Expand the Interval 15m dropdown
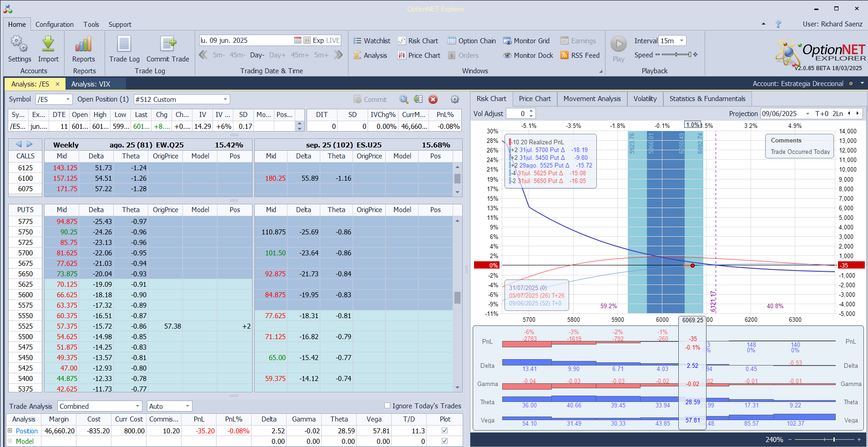Image resolution: width=868 pixels, height=447 pixels. click(681, 41)
